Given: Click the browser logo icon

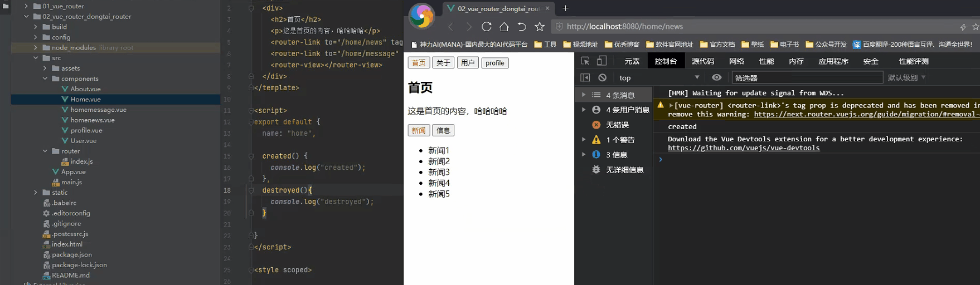Looking at the screenshot, I should [x=421, y=16].
